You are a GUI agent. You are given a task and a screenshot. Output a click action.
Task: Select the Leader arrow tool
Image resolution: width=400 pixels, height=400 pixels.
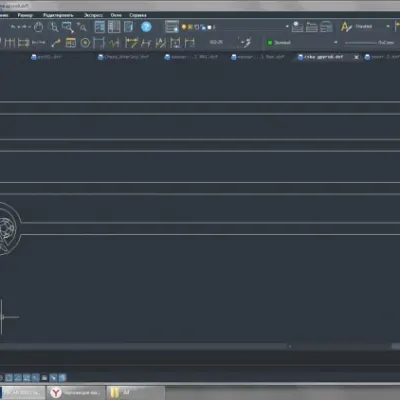[x=56, y=43]
